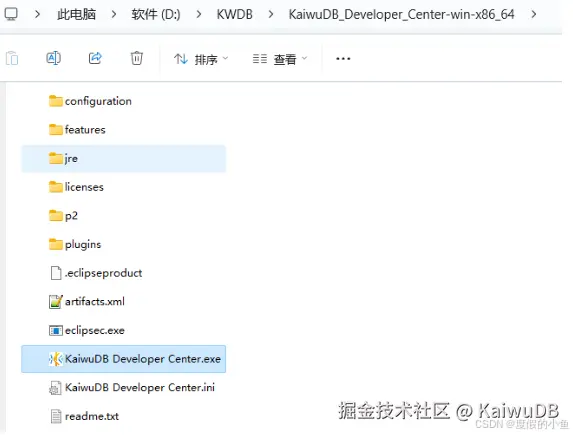Click KaiwuDB_Developer_Center-win-x86_64 breadcrumb segment
This screenshot has width=573, height=435.
[401, 15]
